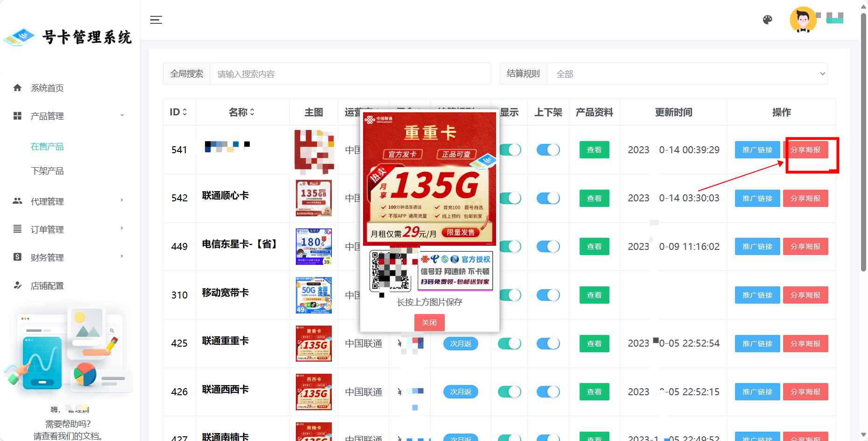Image resolution: width=868 pixels, height=441 pixels.
Task: Click 分享海报 for 联通重重卡
Action: 805,343
